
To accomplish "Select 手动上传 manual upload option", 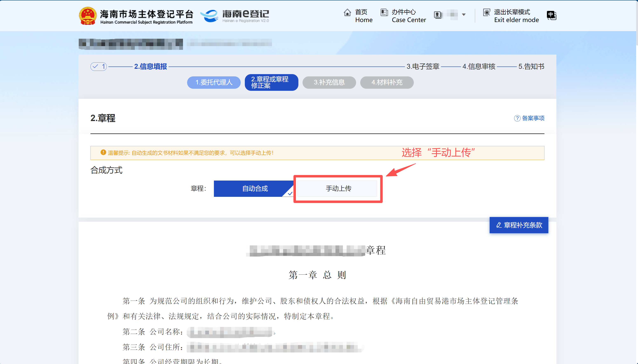I will tap(338, 189).
